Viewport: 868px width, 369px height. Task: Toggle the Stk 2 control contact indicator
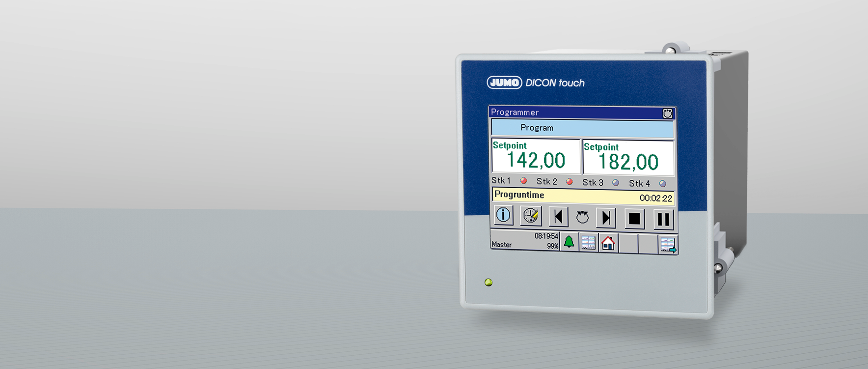point(569,182)
